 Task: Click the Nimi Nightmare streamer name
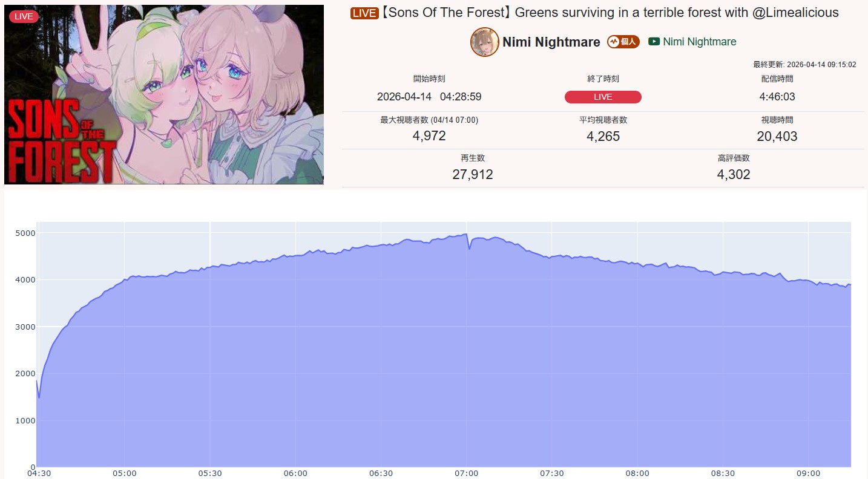coord(551,42)
